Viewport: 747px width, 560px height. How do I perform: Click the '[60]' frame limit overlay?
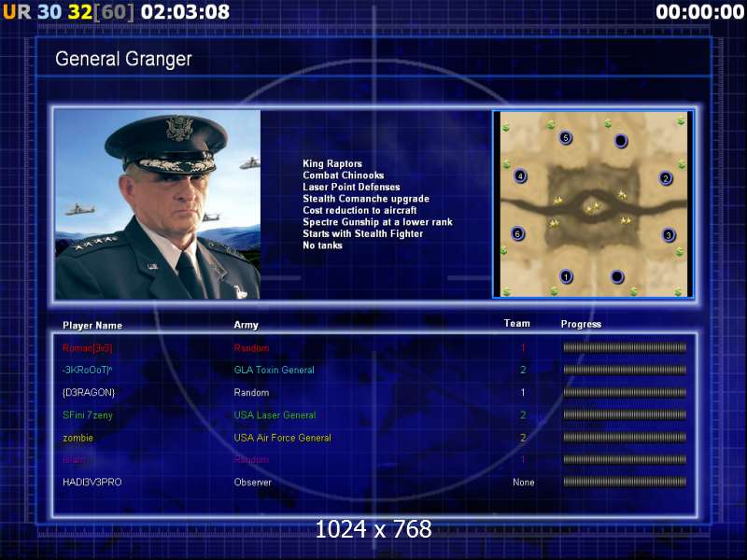pos(114,12)
